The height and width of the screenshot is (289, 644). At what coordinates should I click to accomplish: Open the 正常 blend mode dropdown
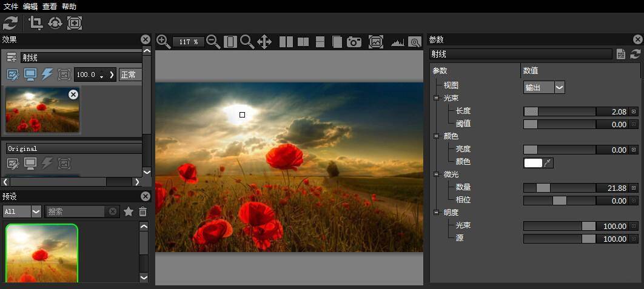tap(130, 75)
